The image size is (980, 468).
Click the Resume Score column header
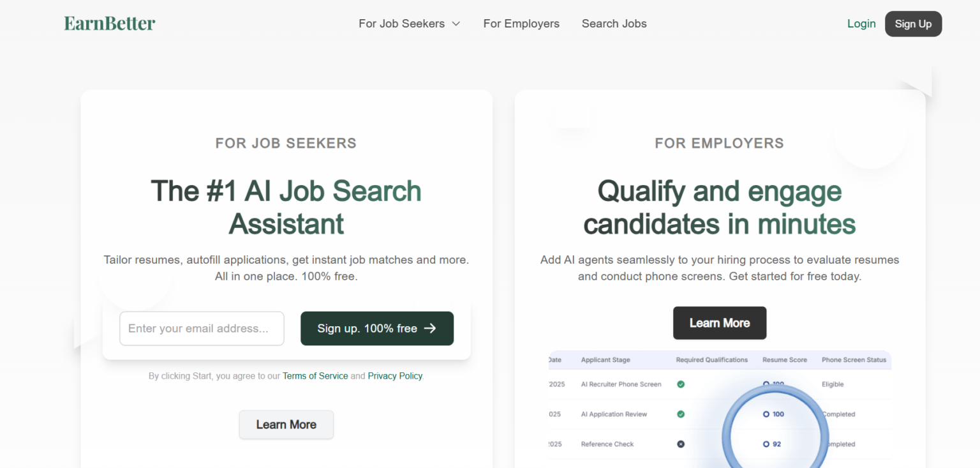785,359
